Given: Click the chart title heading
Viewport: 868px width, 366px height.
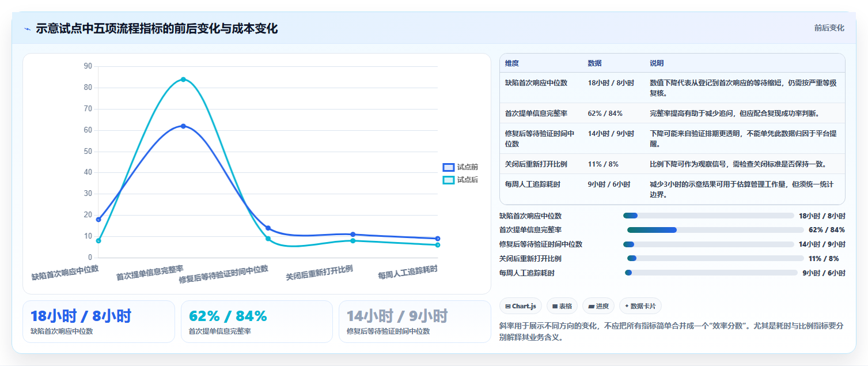Looking at the screenshot, I should 157,28.
